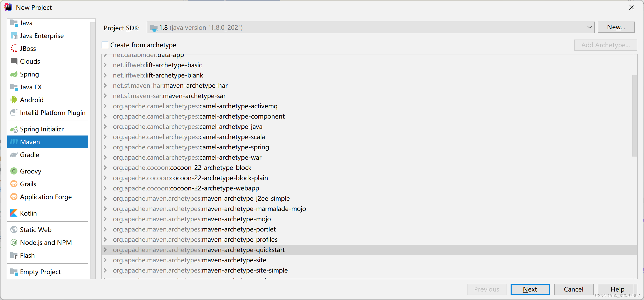Select camel-archetype-scala row
This screenshot has width=644, height=300.
[369, 137]
